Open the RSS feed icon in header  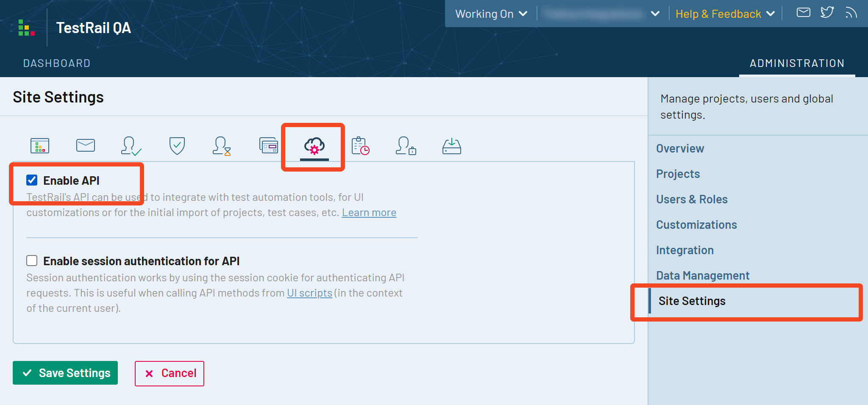851,13
